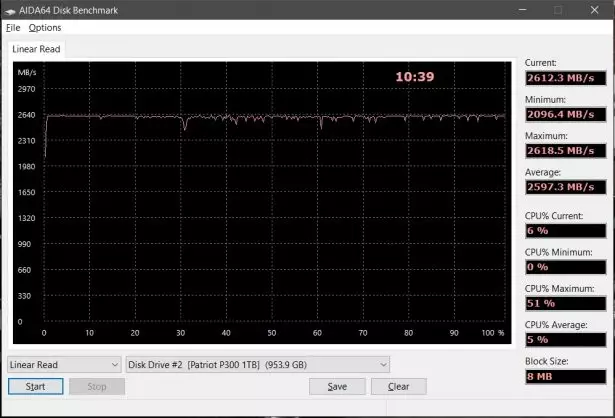Switch to the Linear Read tab
Image resolution: width=615 pixels, height=418 pixels.
click(38, 49)
